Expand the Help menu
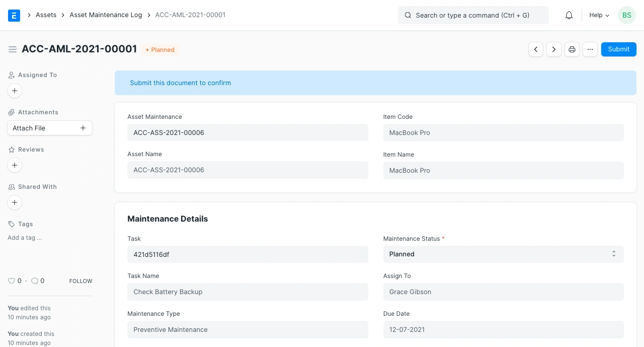This screenshot has height=347, width=644. click(x=599, y=15)
